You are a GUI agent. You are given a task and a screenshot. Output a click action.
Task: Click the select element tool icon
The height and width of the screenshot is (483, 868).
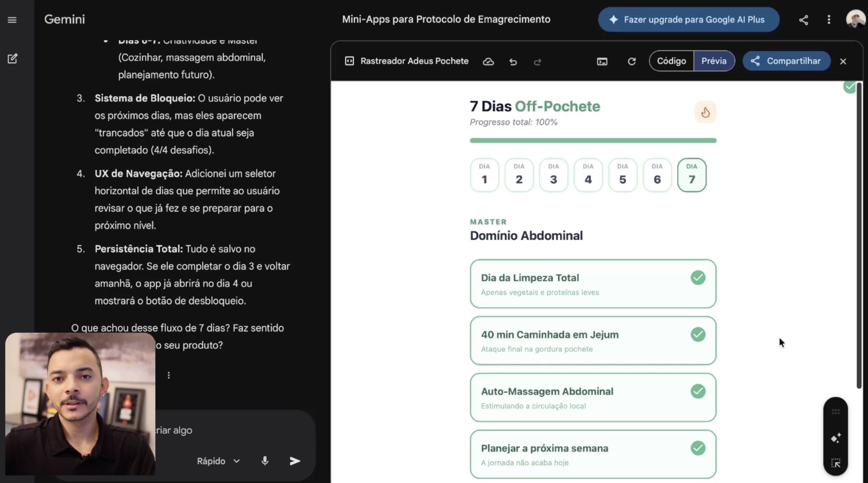pos(836,463)
